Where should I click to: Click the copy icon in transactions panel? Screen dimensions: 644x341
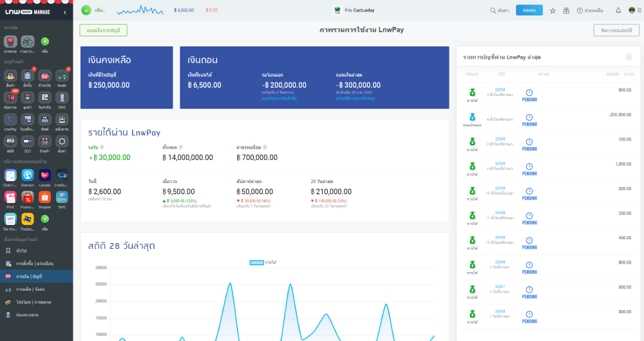629,57
